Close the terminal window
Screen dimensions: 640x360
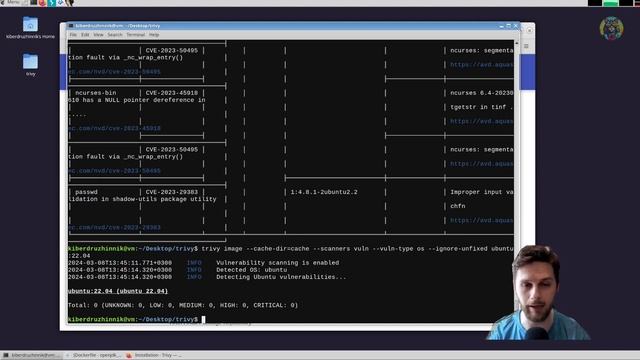coord(516,26)
